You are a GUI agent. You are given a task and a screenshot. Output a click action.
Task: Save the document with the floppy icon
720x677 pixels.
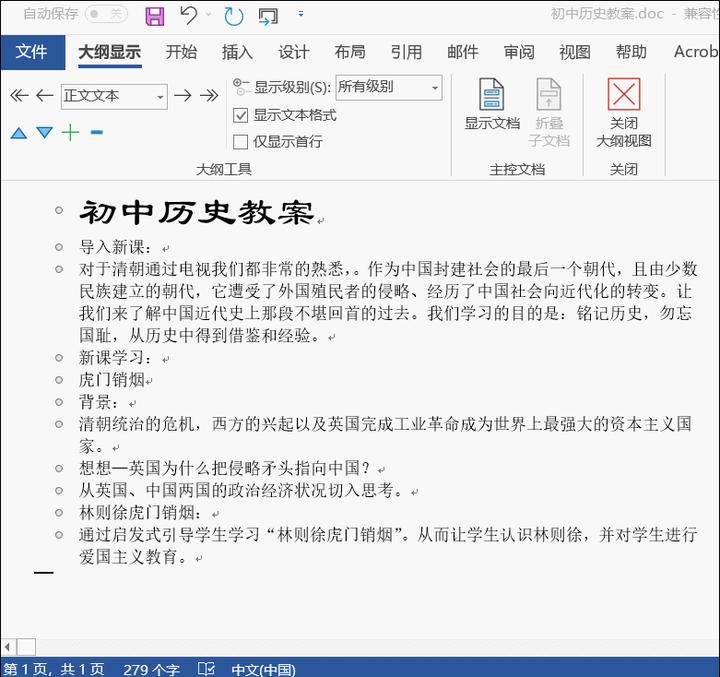(x=155, y=16)
